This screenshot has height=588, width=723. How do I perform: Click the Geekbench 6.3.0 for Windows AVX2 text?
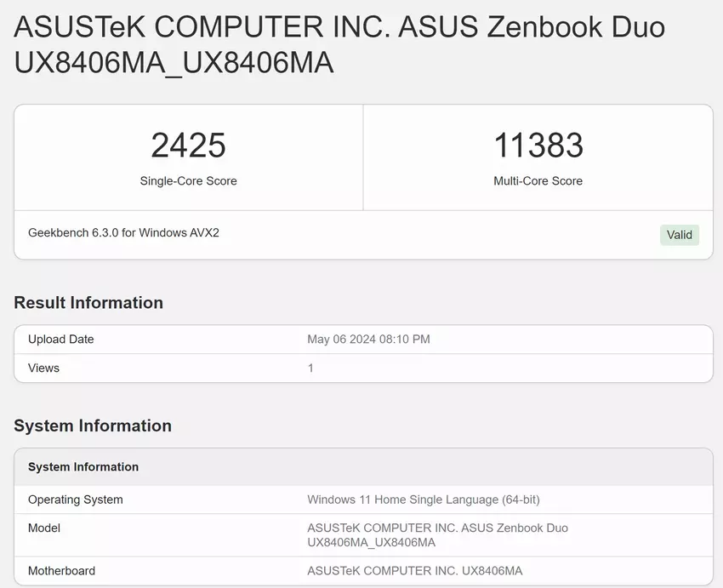[123, 232]
